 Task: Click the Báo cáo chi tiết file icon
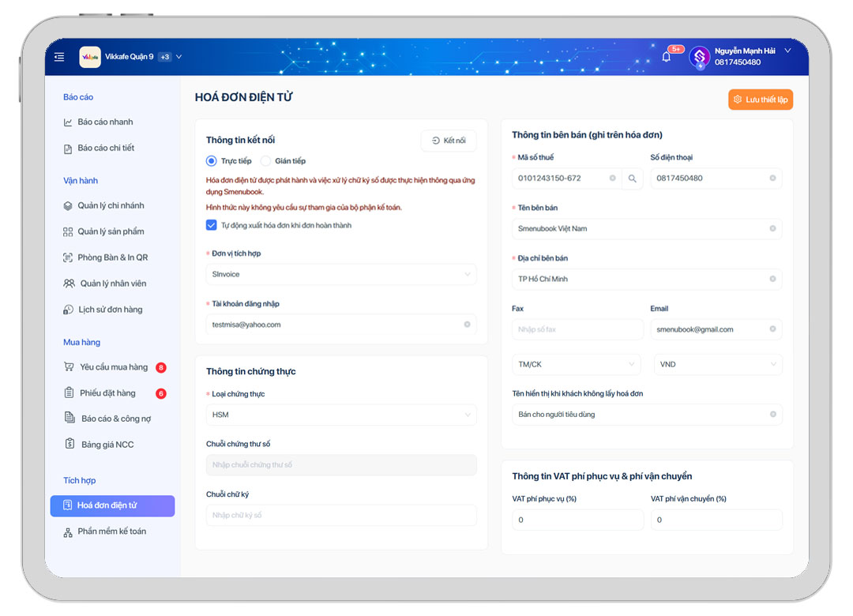(67, 148)
